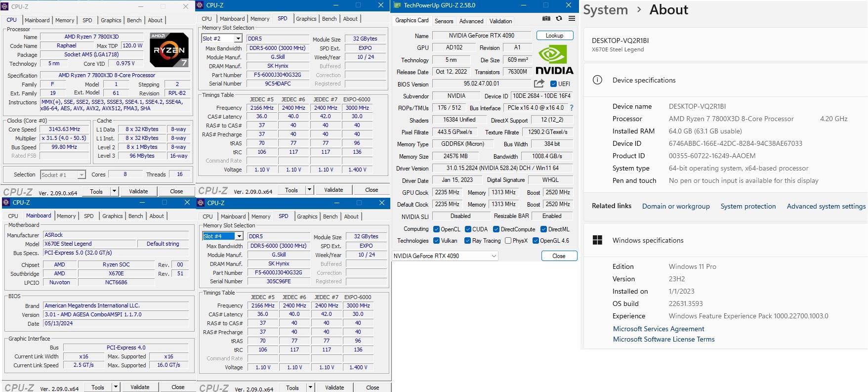Toggle the UEFI checkbox in GPU-Z
Image resolution: width=868 pixels, height=392 pixels.
pos(553,84)
